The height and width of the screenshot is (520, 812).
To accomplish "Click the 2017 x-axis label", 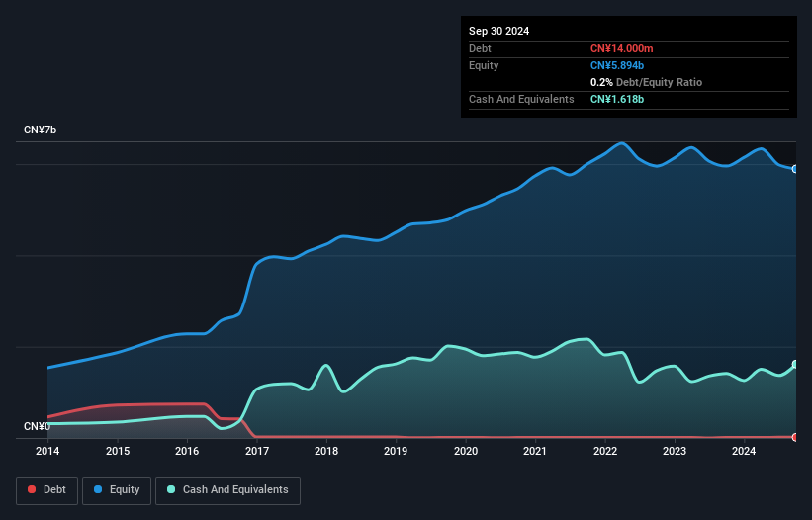I will pos(257,451).
